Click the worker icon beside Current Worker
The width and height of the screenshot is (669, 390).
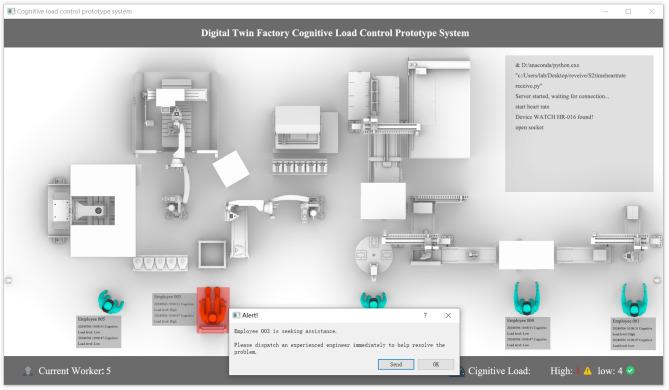tap(28, 371)
